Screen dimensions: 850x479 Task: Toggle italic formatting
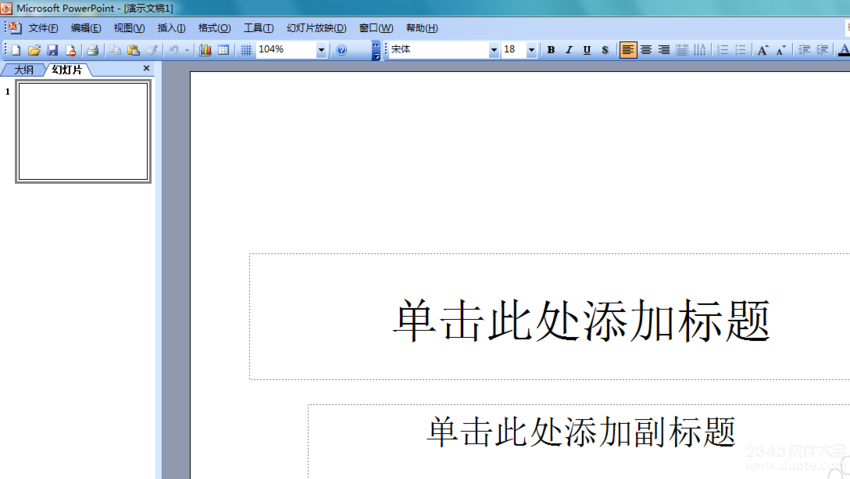569,50
